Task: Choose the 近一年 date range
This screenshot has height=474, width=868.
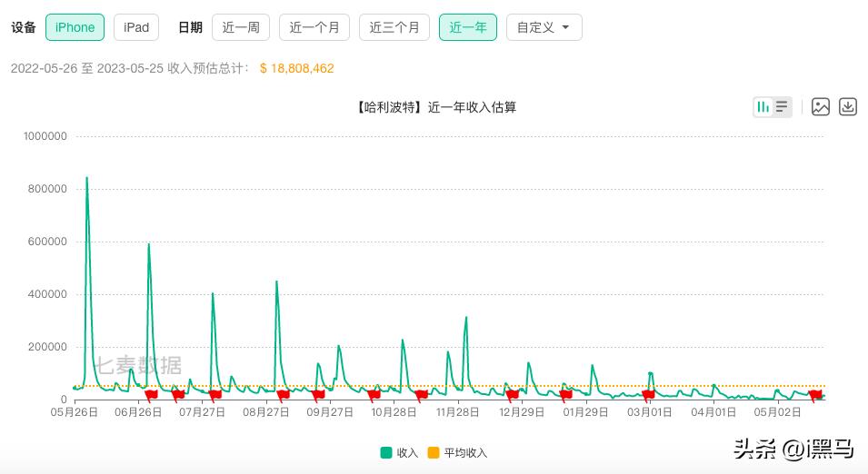Action: (468, 27)
